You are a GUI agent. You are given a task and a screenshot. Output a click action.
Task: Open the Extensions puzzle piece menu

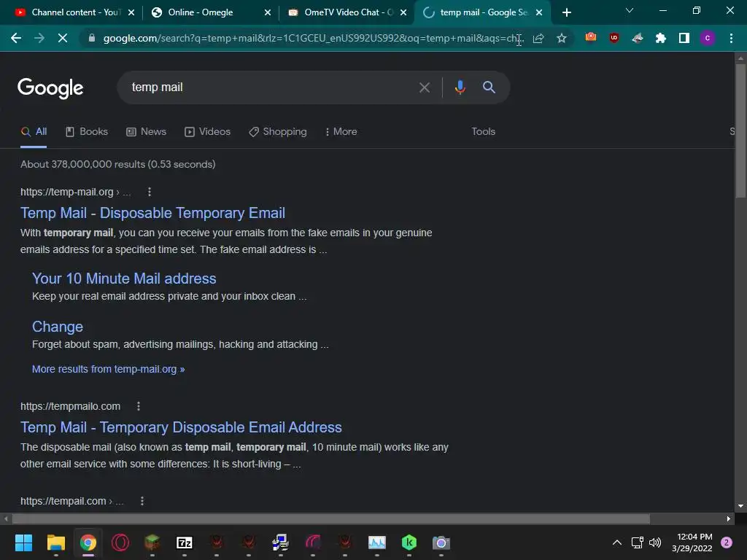point(661,38)
